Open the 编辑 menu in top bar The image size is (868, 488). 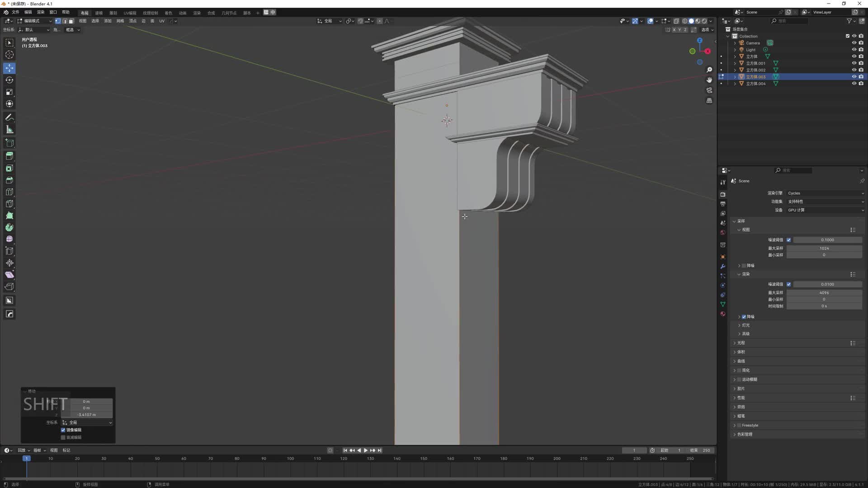point(28,12)
